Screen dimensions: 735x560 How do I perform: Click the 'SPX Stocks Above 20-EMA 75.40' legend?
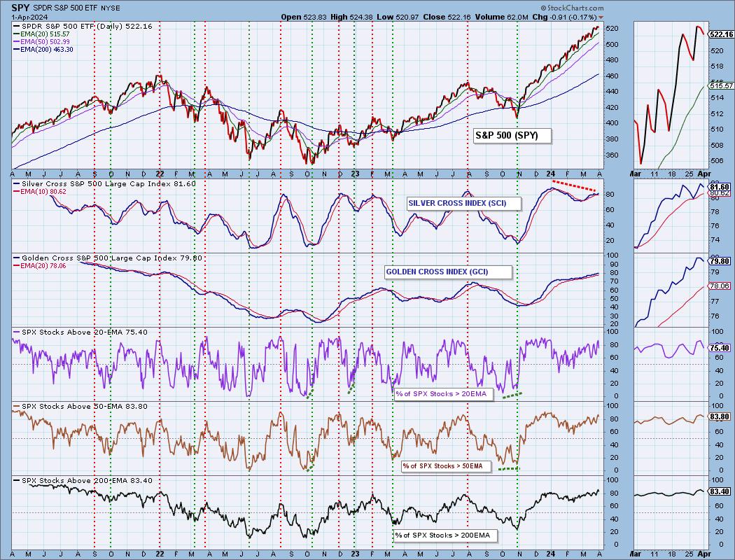80,332
